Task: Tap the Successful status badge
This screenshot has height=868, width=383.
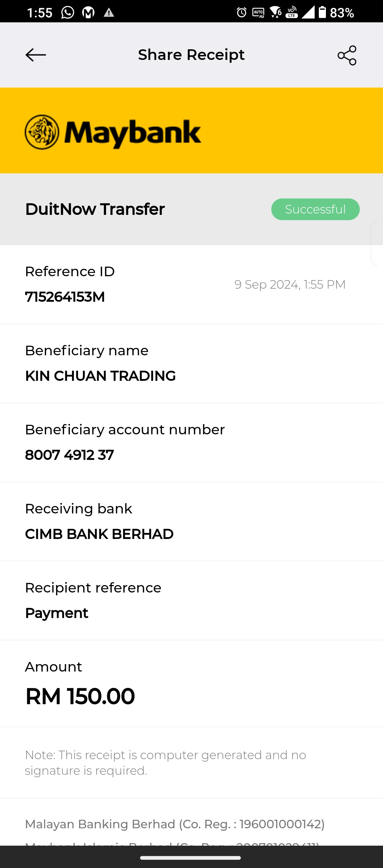Action: tap(315, 209)
